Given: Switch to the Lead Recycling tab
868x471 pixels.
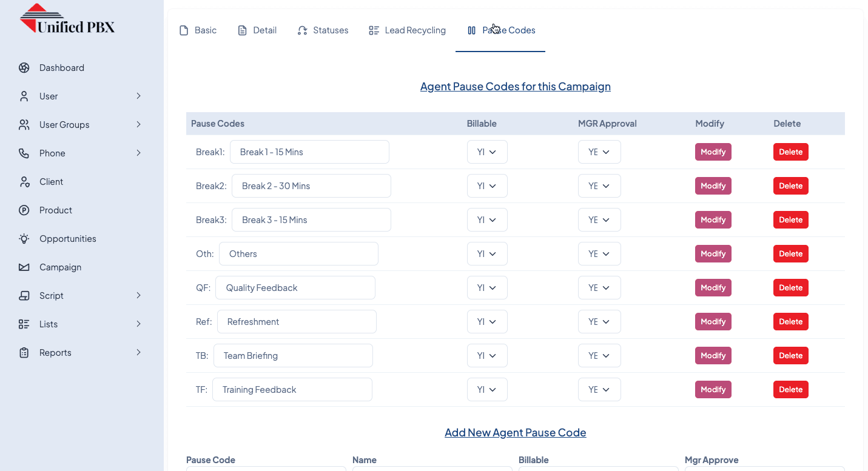Looking at the screenshot, I should pos(408,30).
